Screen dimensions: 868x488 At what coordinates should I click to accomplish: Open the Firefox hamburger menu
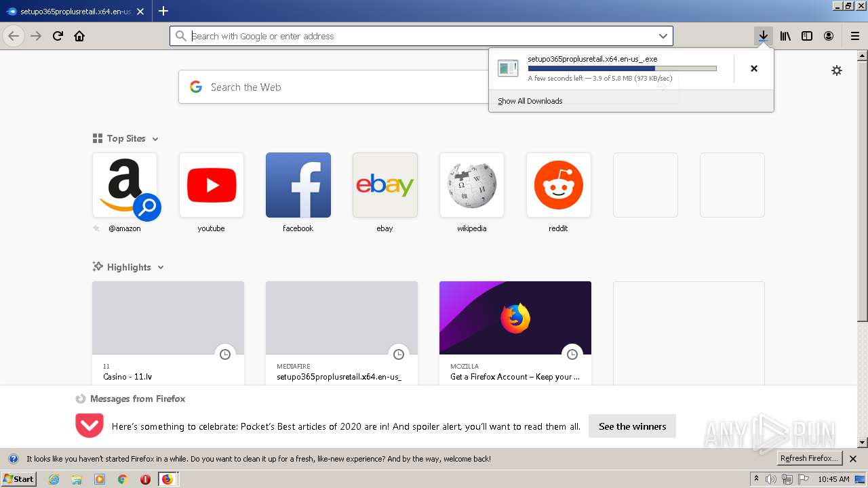click(x=855, y=36)
